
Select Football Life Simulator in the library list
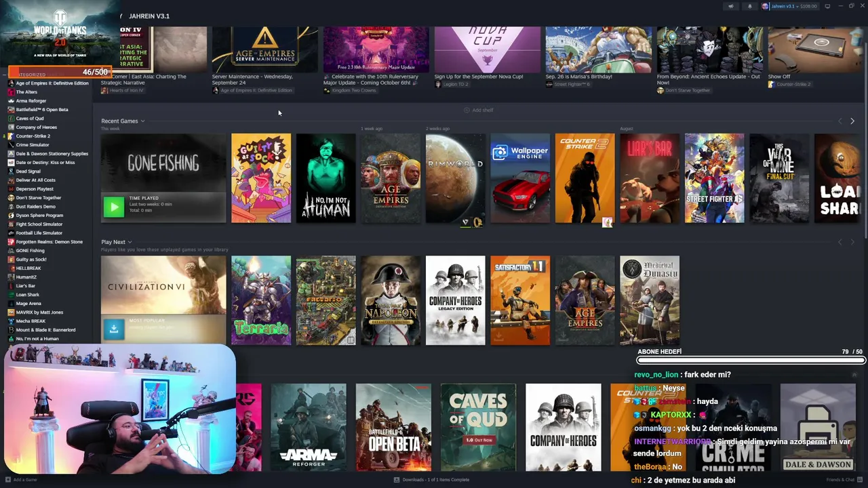[39, 233]
